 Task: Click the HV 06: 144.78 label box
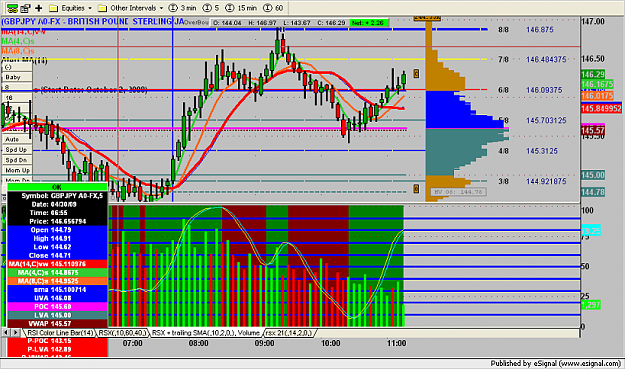point(458,192)
